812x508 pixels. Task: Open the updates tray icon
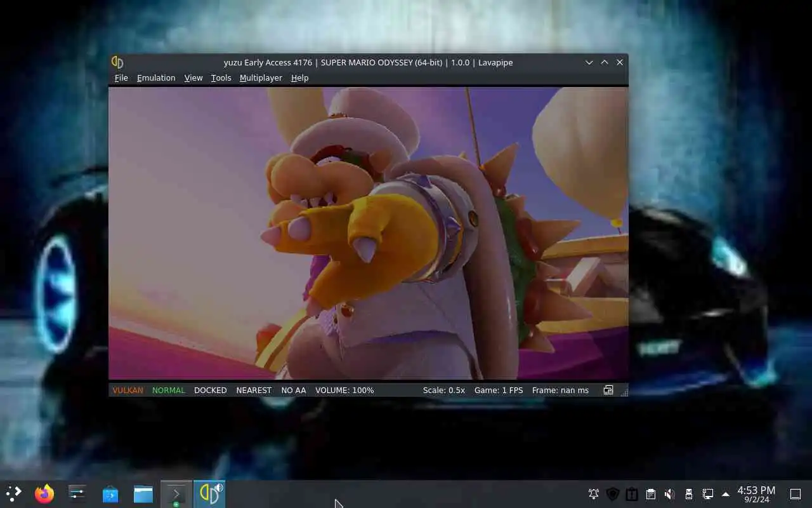(632, 494)
